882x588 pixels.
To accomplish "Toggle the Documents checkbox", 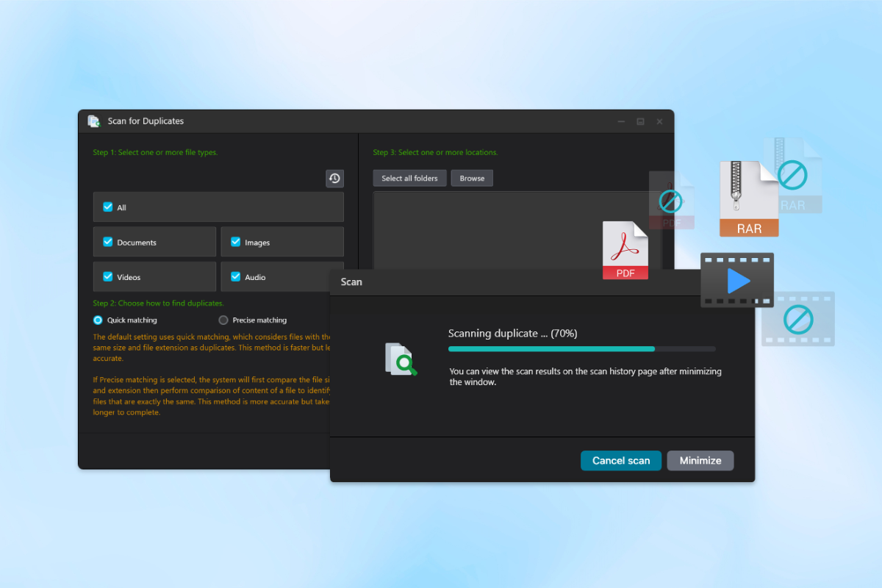I will click(x=108, y=242).
